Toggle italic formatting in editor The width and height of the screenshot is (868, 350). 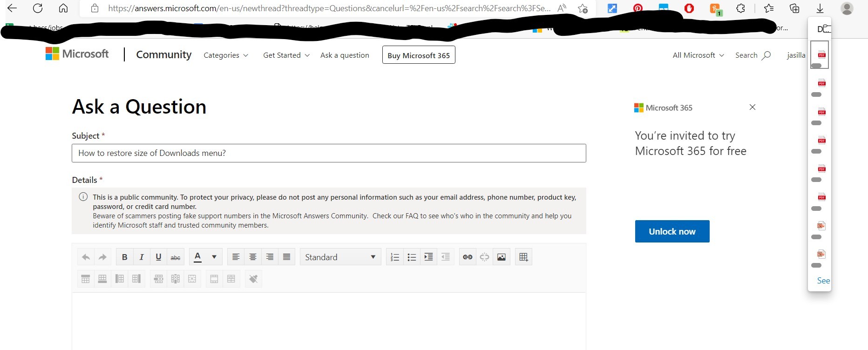tap(142, 257)
